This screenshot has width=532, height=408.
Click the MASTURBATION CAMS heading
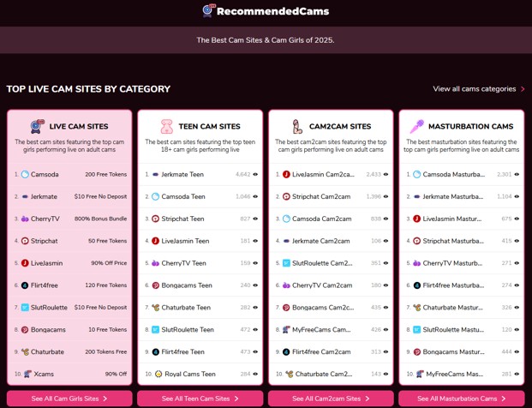(470, 126)
